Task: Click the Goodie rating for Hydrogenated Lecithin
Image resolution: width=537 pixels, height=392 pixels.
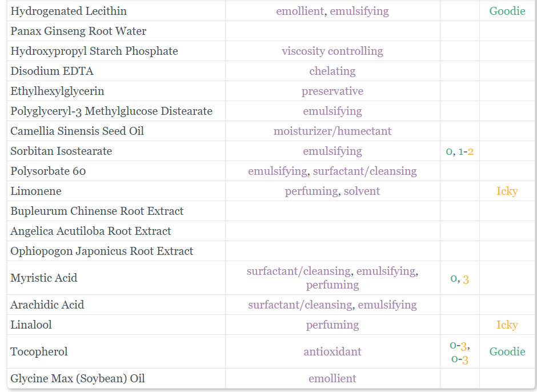Action: click(x=507, y=11)
